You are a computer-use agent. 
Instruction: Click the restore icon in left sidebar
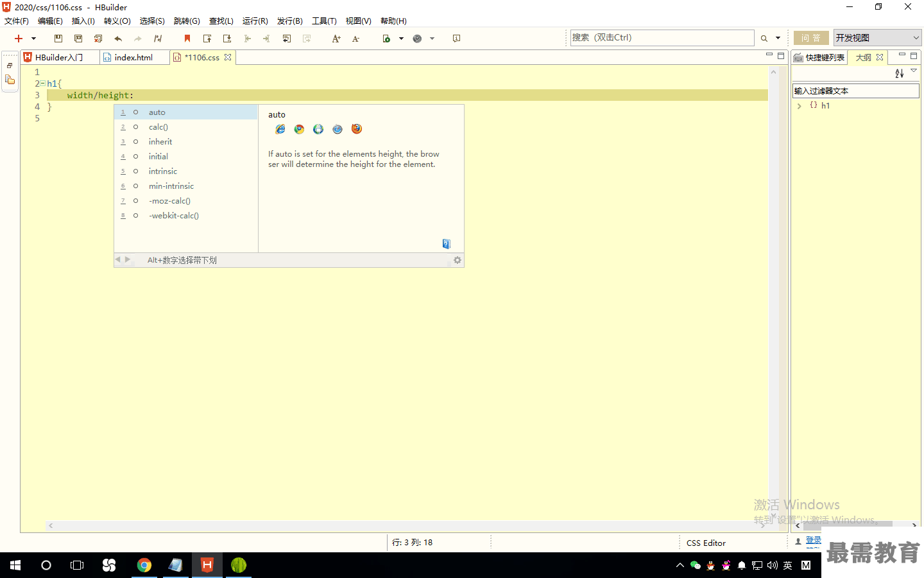(10, 66)
